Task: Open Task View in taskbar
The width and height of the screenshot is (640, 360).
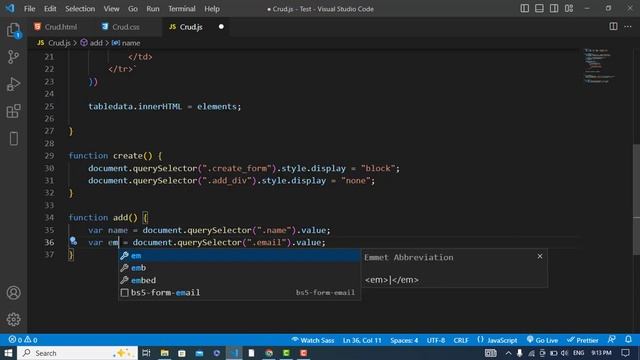Action: click(147, 353)
